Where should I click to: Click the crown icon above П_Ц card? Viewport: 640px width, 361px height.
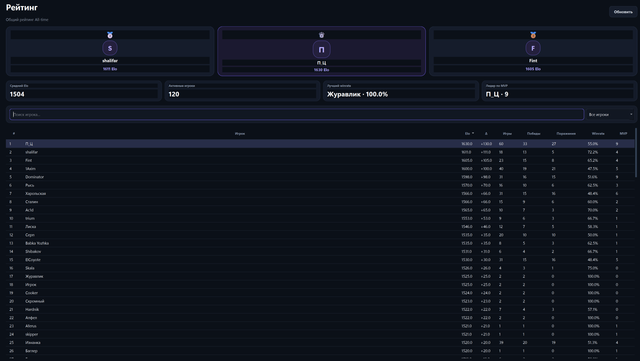coord(322,35)
